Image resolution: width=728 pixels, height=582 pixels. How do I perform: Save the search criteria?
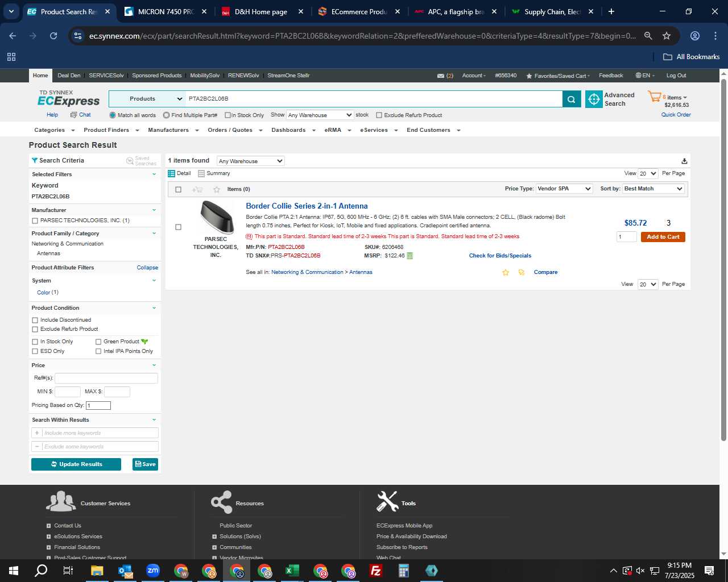145,464
